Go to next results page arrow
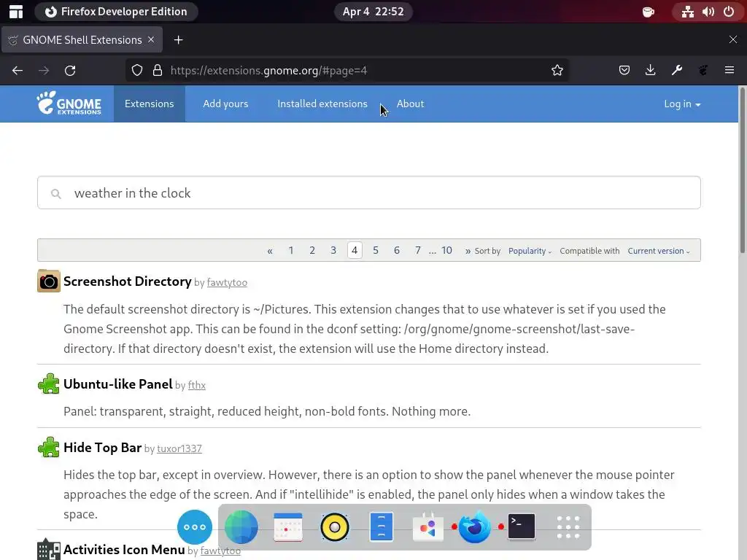The width and height of the screenshot is (747, 560). [x=468, y=251]
